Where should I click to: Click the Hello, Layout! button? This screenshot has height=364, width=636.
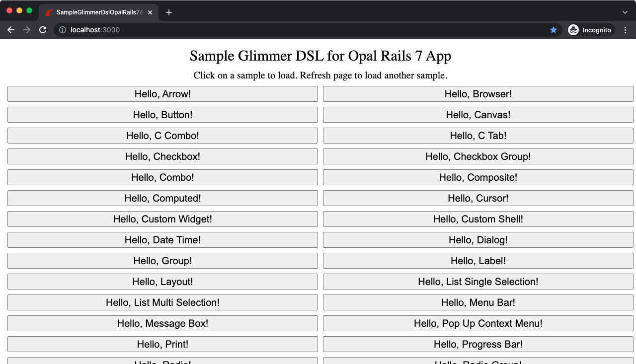(x=162, y=282)
